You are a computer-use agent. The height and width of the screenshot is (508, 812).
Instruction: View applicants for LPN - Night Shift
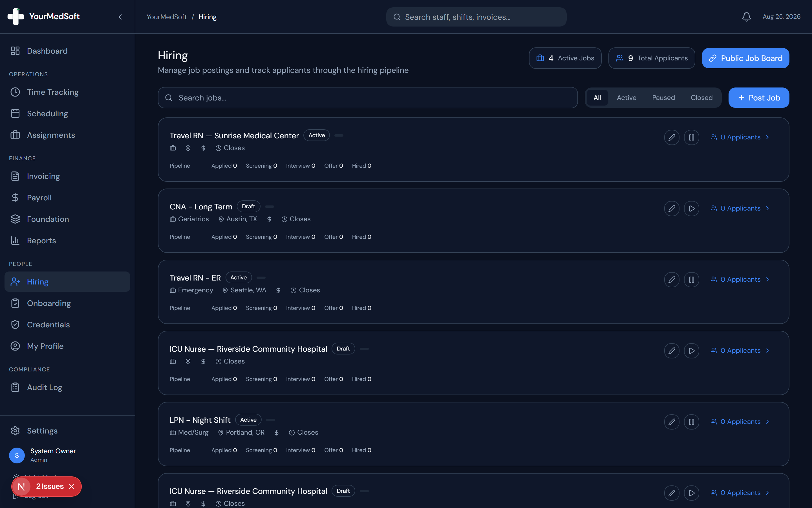(740, 422)
